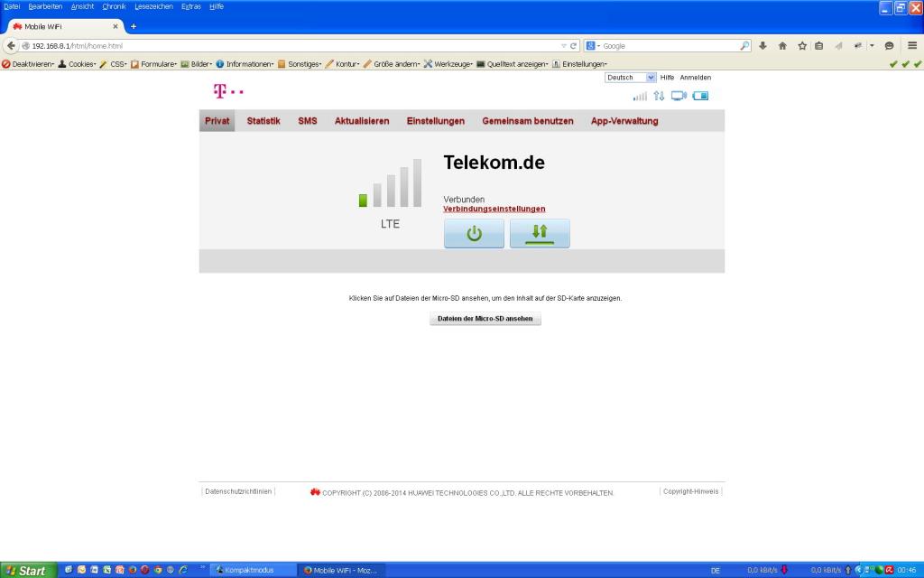
Task: Open the Lesezeichen menu
Action: (153, 6)
